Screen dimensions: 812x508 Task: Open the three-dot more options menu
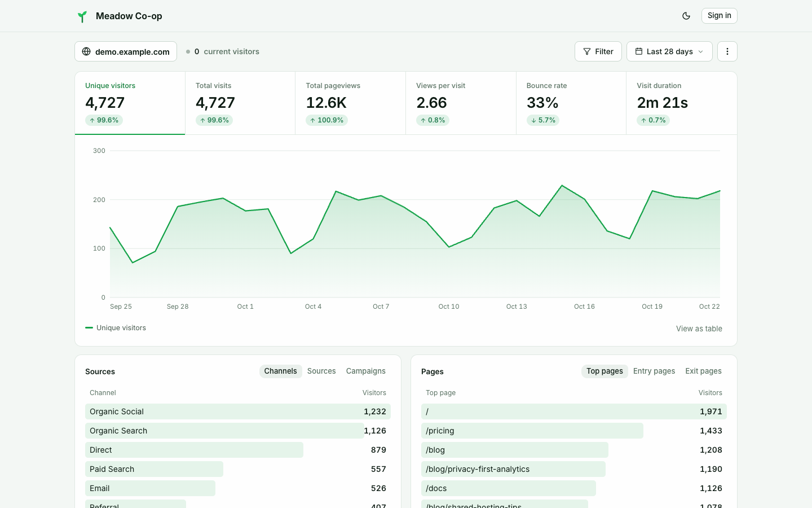(727, 51)
